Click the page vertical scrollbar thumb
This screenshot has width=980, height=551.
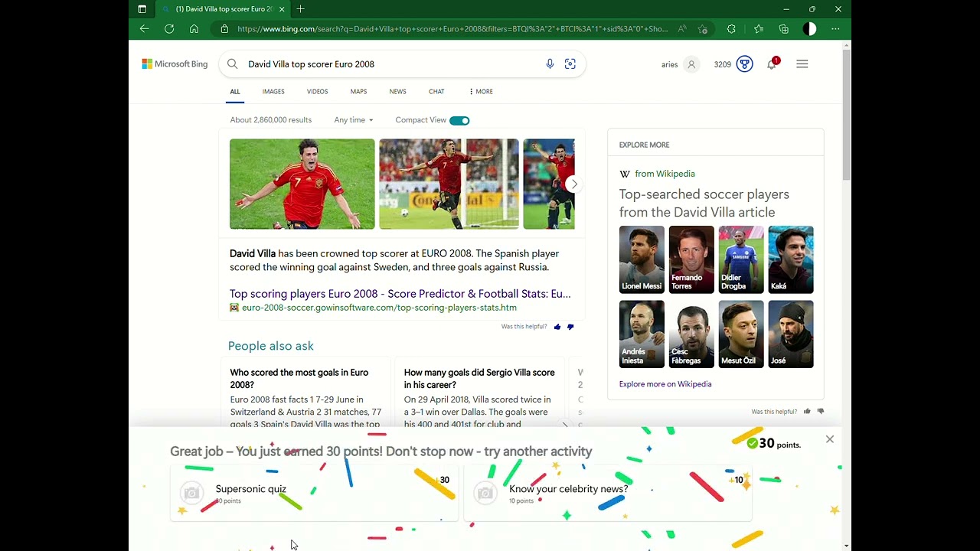coord(846,113)
